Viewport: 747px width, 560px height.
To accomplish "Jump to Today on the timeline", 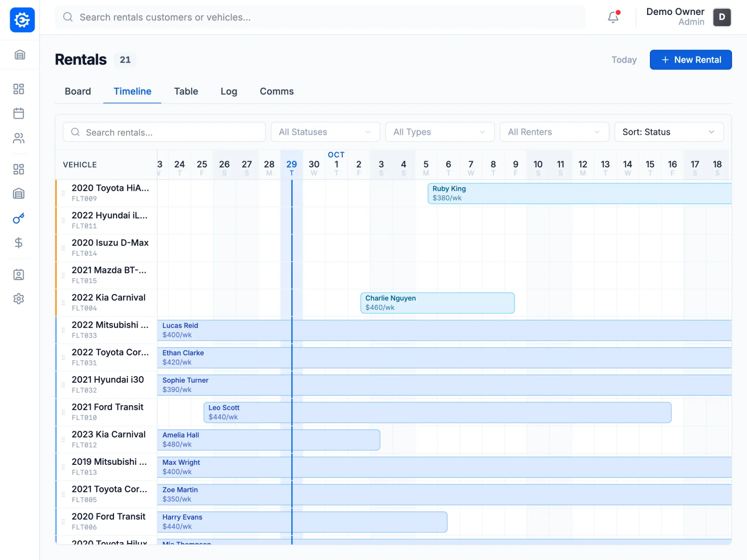I will [624, 60].
